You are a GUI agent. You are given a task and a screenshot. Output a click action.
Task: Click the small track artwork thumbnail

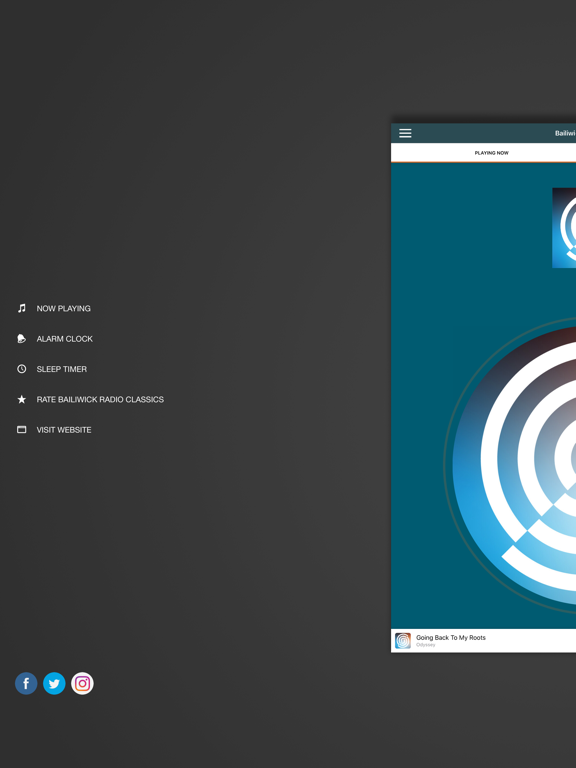pos(403,641)
